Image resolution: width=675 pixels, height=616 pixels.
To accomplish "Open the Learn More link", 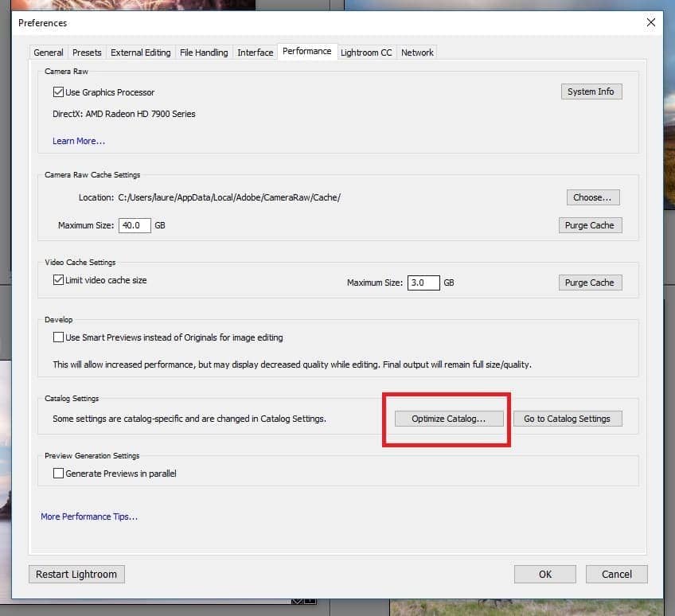I will (x=79, y=141).
